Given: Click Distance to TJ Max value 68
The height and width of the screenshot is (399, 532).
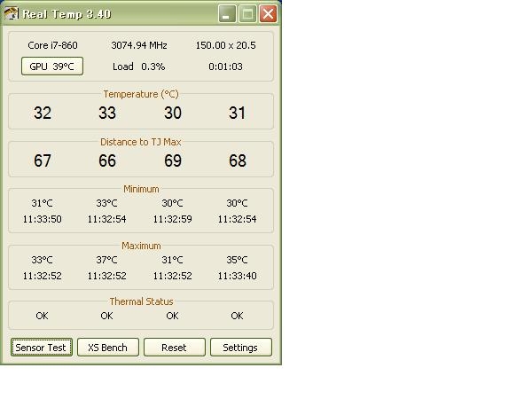Looking at the screenshot, I should tap(238, 160).
